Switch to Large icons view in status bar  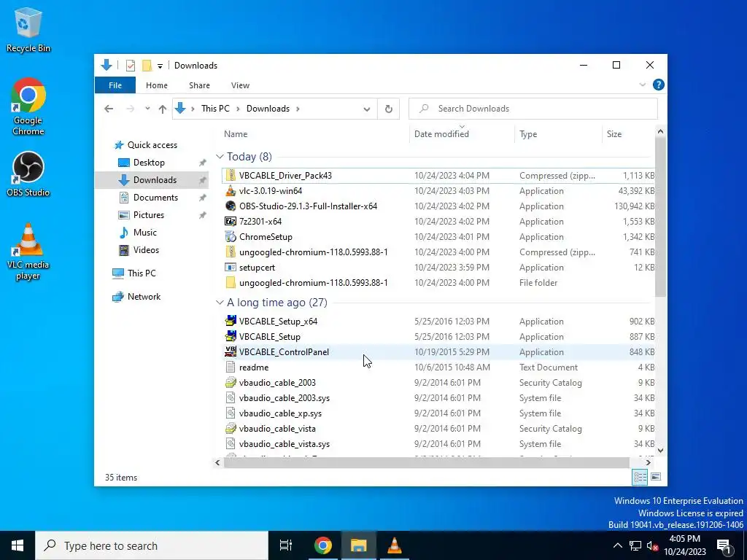(x=656, y=477)
